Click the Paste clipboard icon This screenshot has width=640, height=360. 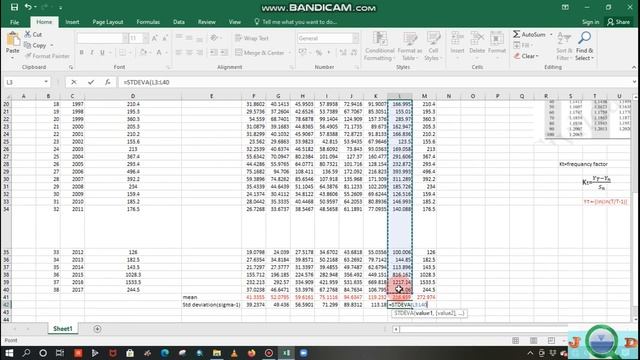click(x=13, y=40)
